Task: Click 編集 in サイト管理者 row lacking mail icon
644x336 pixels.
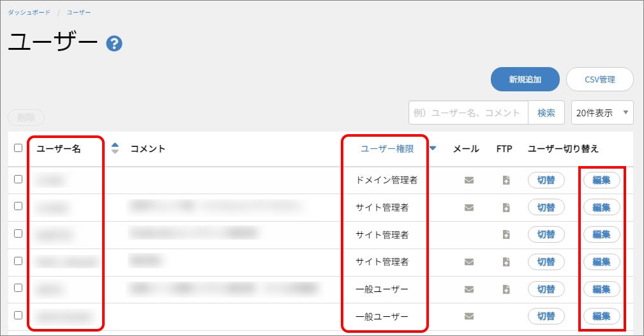Action: (x=601, y=234)
